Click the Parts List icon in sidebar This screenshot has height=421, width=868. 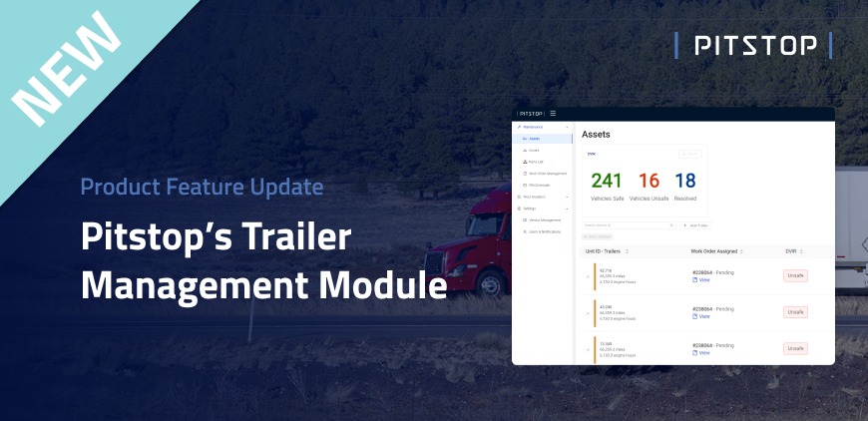click(x=525, y=162)
